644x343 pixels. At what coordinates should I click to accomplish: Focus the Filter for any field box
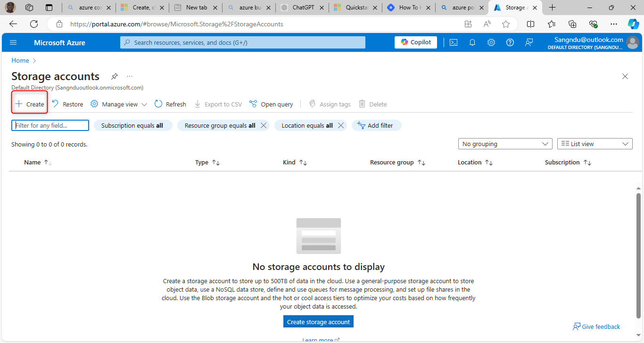(x=50, y=125)
